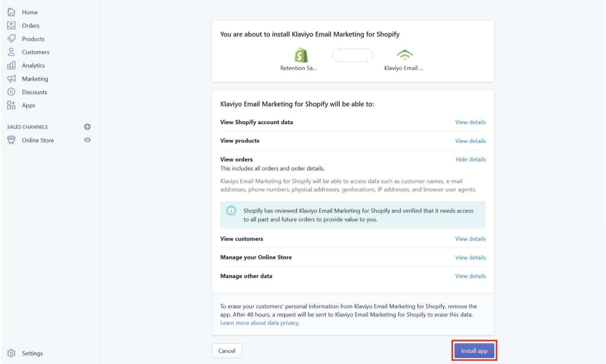Screen dimensions: 606x364
Task: Click the info icon in Shopify notice
Action: pyautogui.click(x=231, y=211)
